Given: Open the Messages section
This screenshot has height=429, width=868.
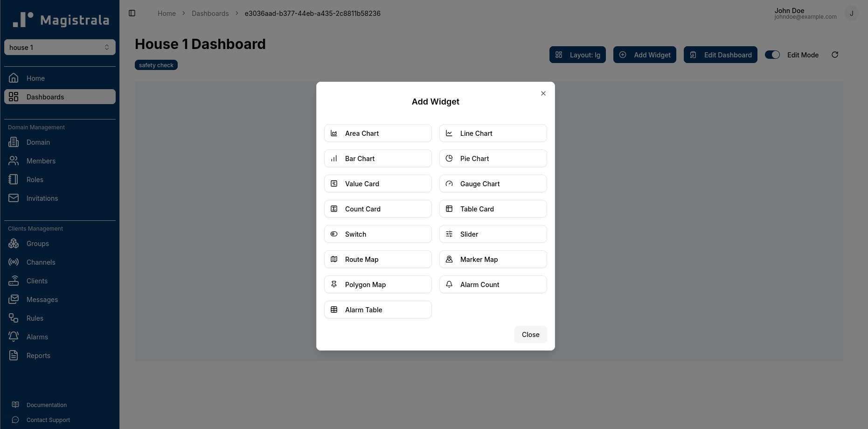Looking at the screenshot, I should [42, 299].
